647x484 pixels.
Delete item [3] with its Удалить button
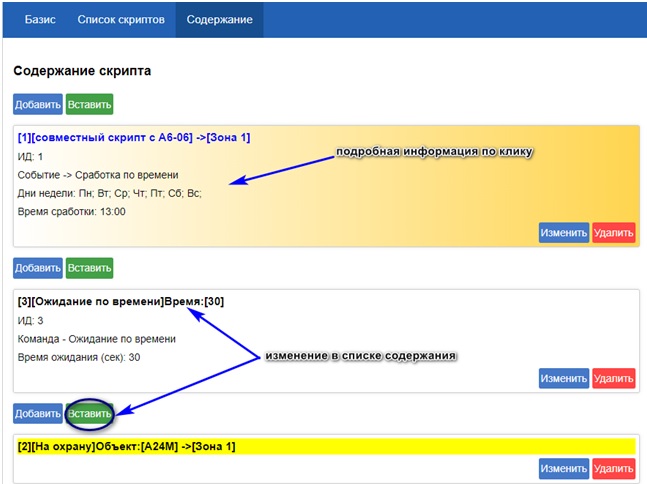click(613, 378)
